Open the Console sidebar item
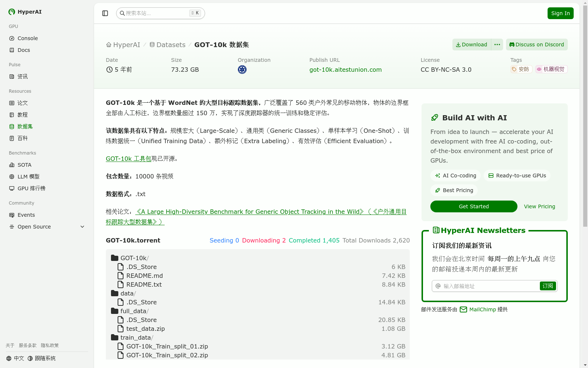Viewport: 588px width, 368px height. [47, 38]
